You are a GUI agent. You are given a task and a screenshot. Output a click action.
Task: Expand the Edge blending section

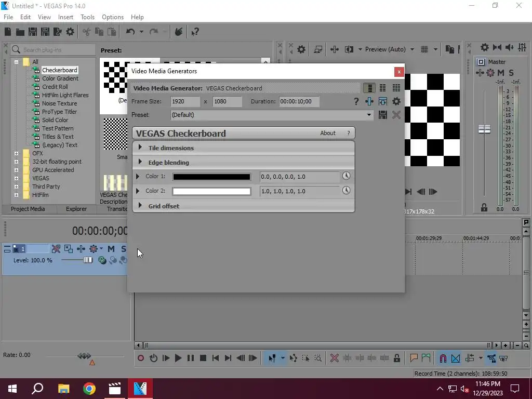click(x=140, y=162)
